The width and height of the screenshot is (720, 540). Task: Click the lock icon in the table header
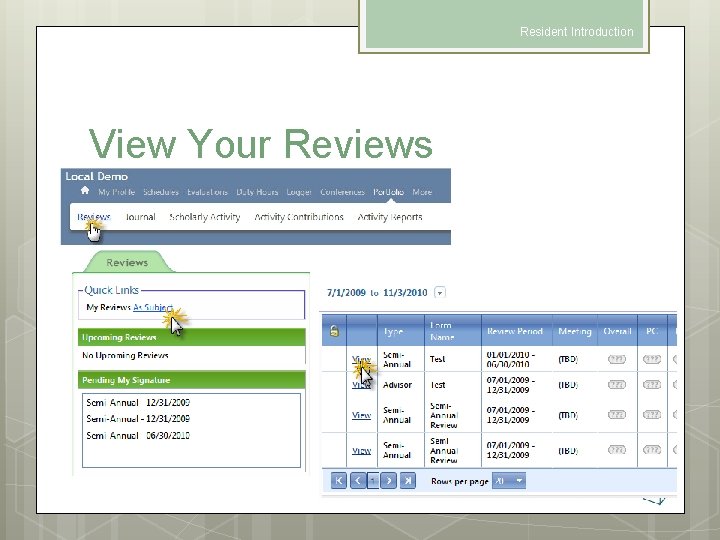pos(334,331)
